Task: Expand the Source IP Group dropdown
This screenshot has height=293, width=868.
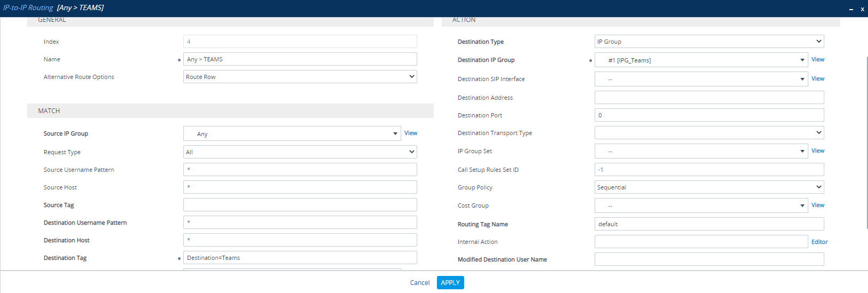Action: coord(395,134)
